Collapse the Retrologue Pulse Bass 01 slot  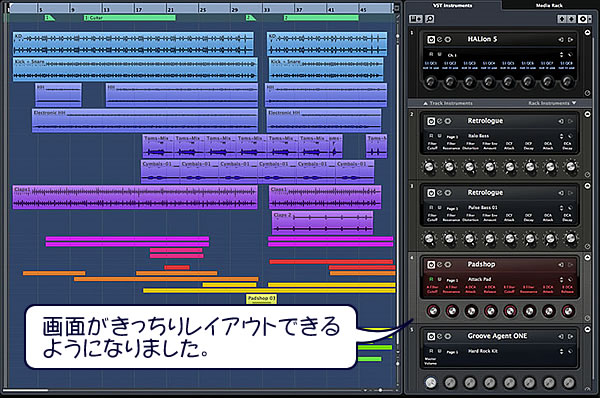[x=587, y=186]
